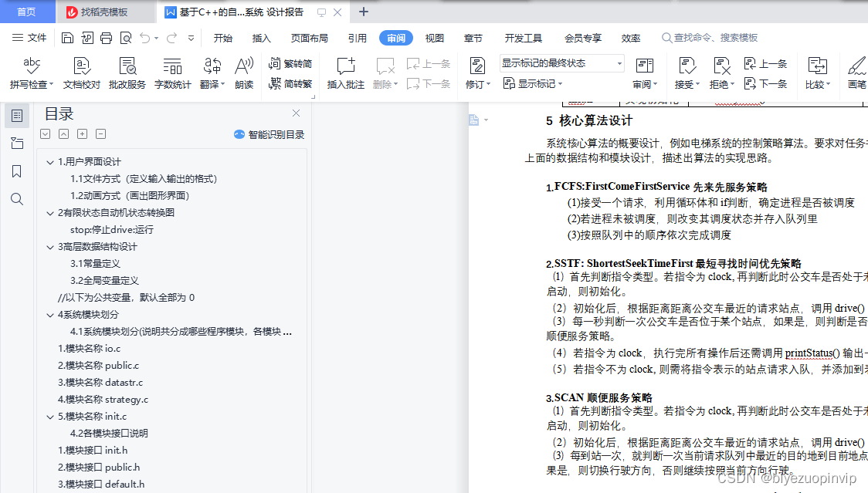
Task: Open the 字数统计 word count tool
Action: pyautogui.click(x=172, y=71)
